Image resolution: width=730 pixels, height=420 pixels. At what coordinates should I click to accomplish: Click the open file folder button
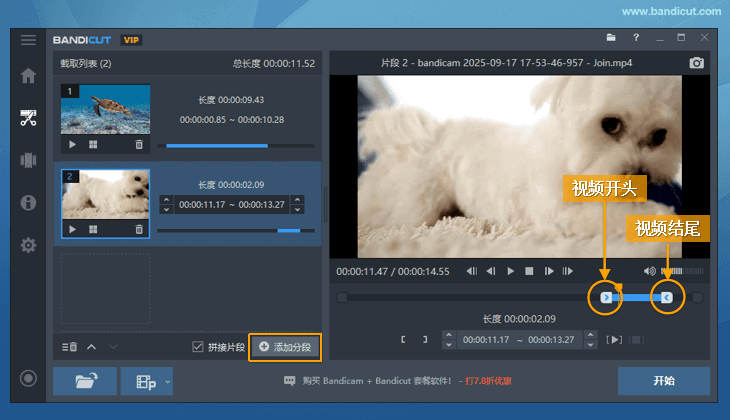point(84,381)
